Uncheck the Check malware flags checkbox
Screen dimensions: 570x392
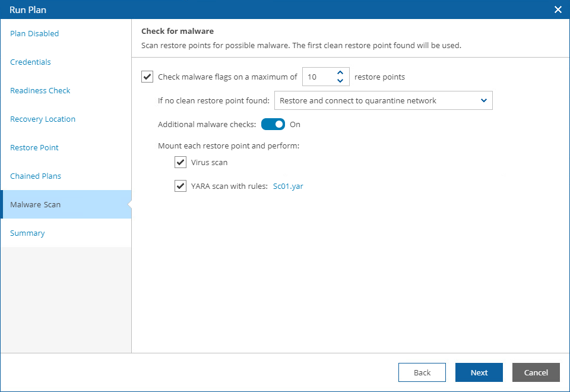point(147,77)
